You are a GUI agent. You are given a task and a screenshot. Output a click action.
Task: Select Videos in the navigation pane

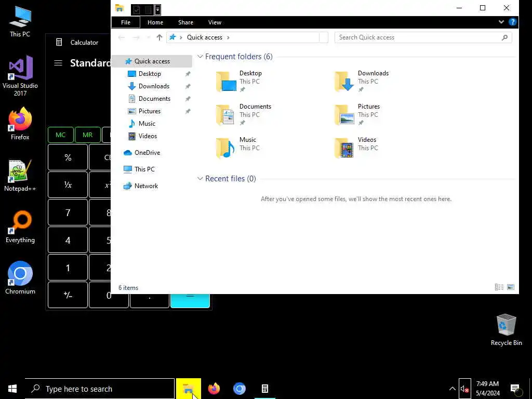147,136
